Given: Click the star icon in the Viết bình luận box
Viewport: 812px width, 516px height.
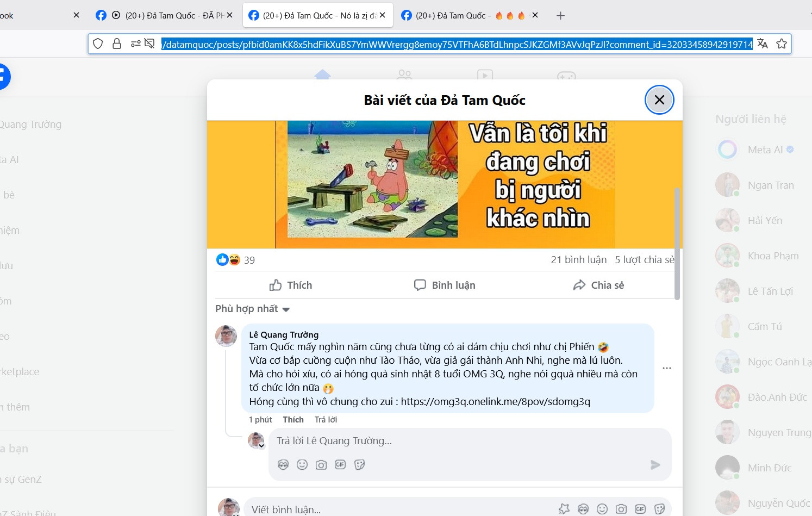Looking at the screenshot, I should pyautogui.click(x=564, y=509).
